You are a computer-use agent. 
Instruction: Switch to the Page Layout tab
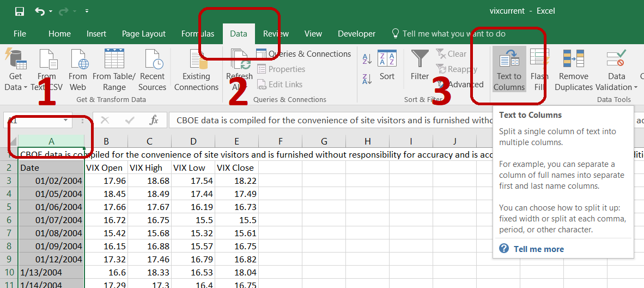[144, 34]
